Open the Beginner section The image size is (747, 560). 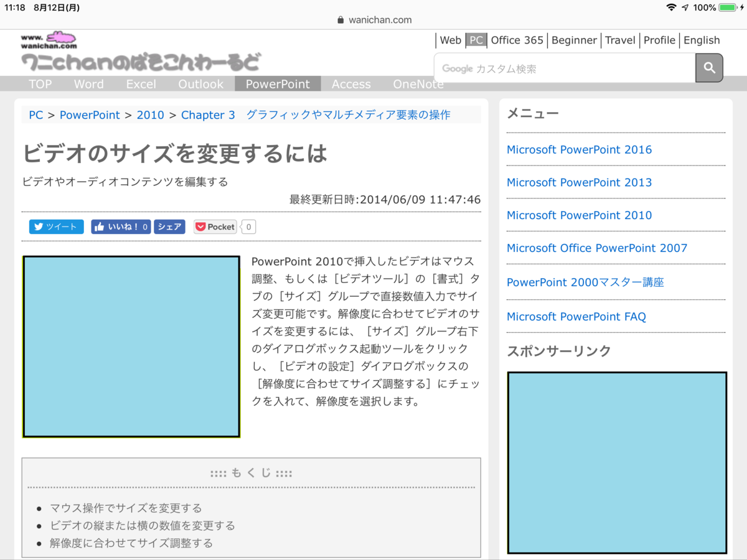[574, 40]
